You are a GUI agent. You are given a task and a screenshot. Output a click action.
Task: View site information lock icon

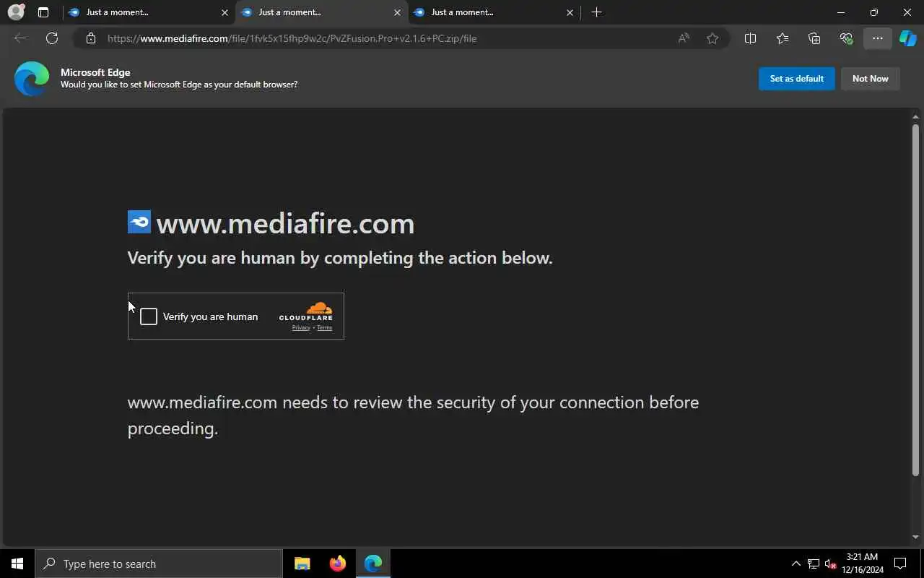coord(90,38)
